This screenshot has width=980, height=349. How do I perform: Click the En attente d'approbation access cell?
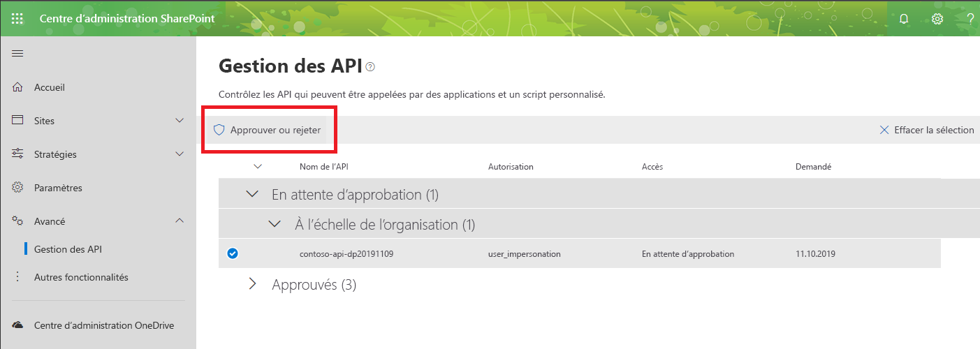click(688, 254)
